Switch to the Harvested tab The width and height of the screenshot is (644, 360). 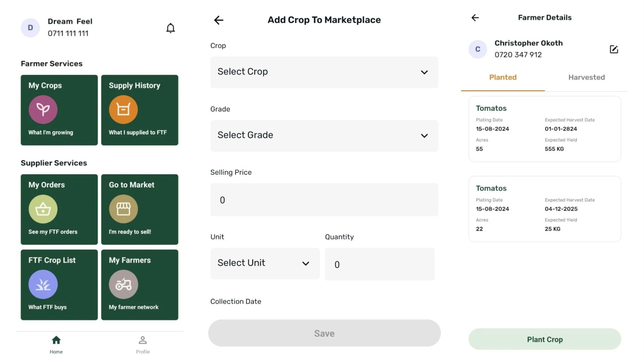[x=586, y=77]
